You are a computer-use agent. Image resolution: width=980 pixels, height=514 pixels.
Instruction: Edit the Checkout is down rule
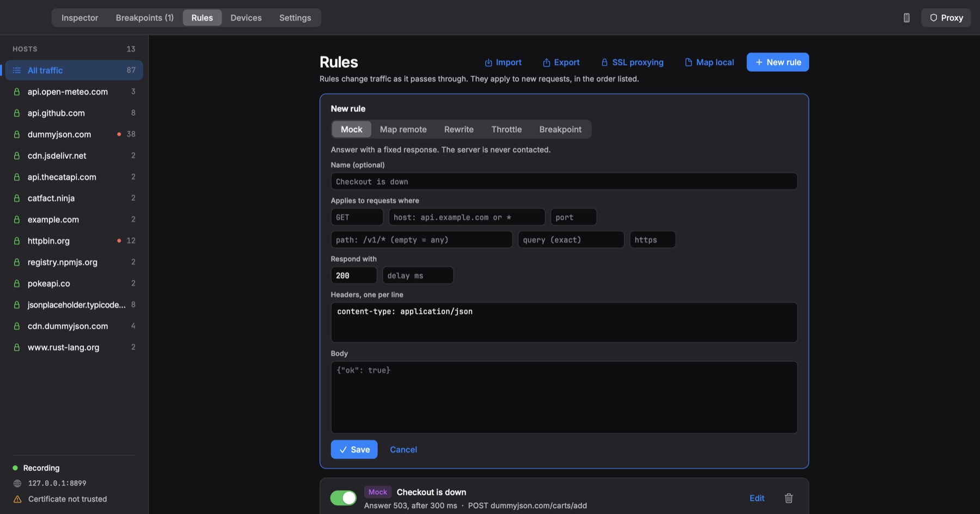[757, 498]
